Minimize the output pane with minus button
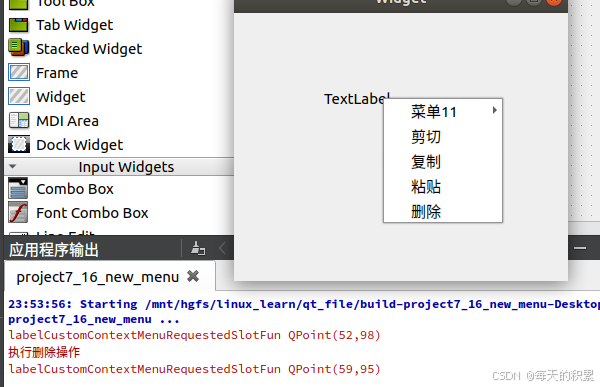The width and height of the screenshot is (600, 387). [x=580, y=248]
